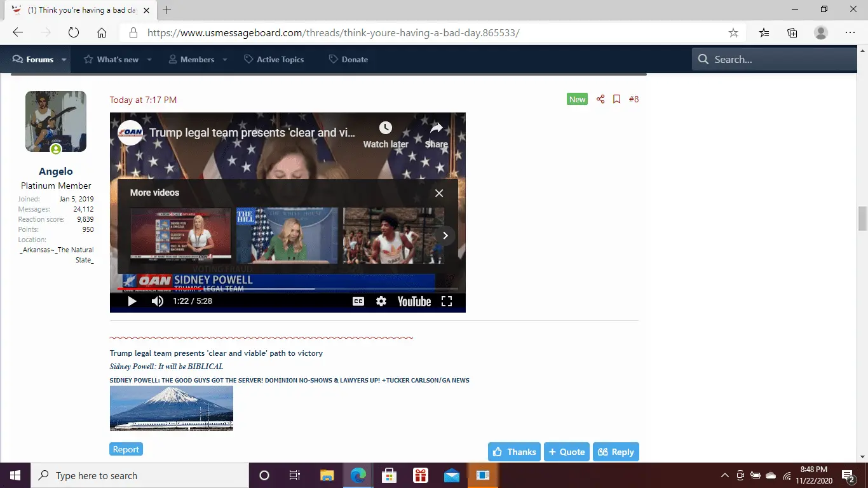Open YouTube video settings gear

tap(381, 301)
